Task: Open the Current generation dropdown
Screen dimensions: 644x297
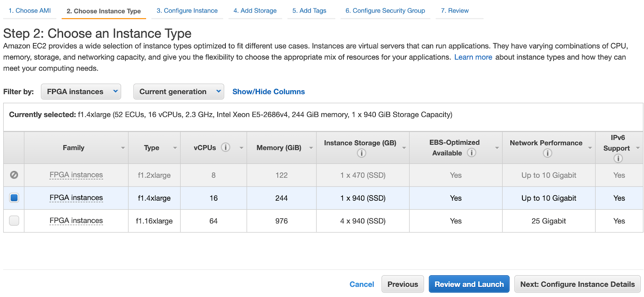Action: point(178,91)
